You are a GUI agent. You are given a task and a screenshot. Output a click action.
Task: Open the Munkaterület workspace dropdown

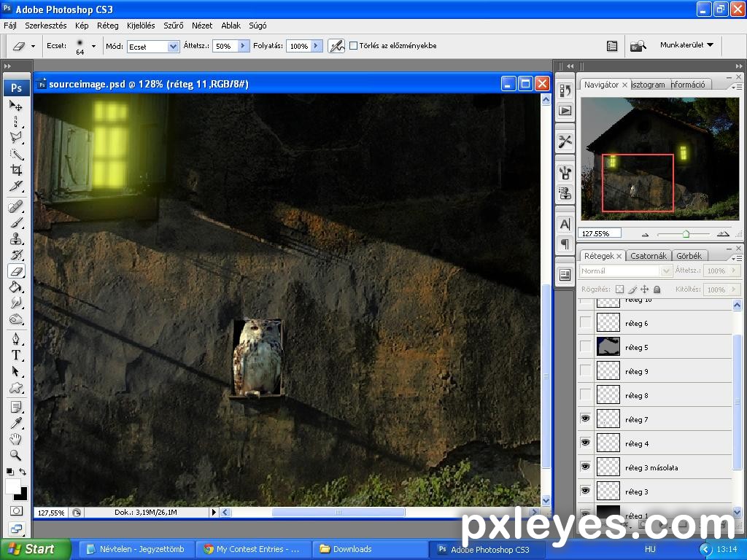[686, 44]
